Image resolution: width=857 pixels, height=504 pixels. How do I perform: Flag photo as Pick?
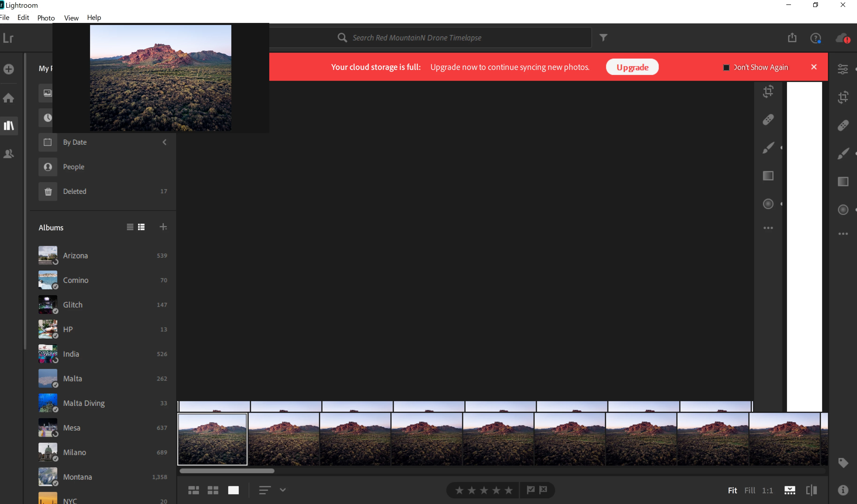531,490
